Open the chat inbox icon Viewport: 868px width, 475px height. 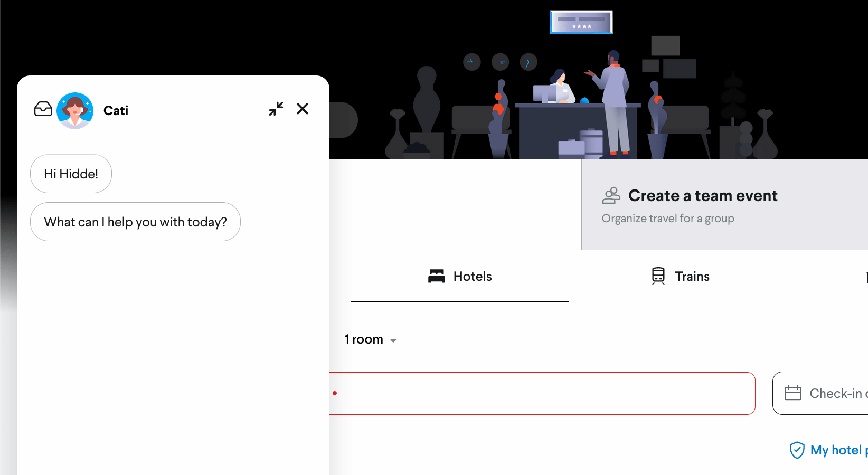coord(43,108)
